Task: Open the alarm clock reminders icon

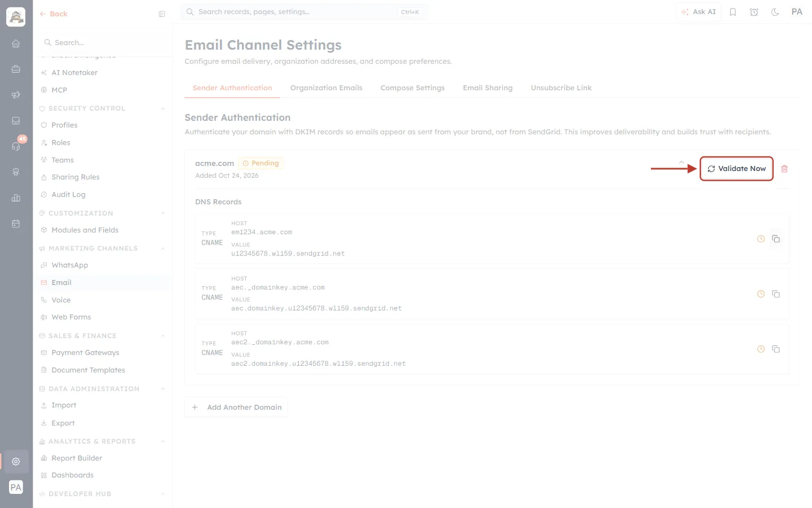Action: (x=754, y=12)
